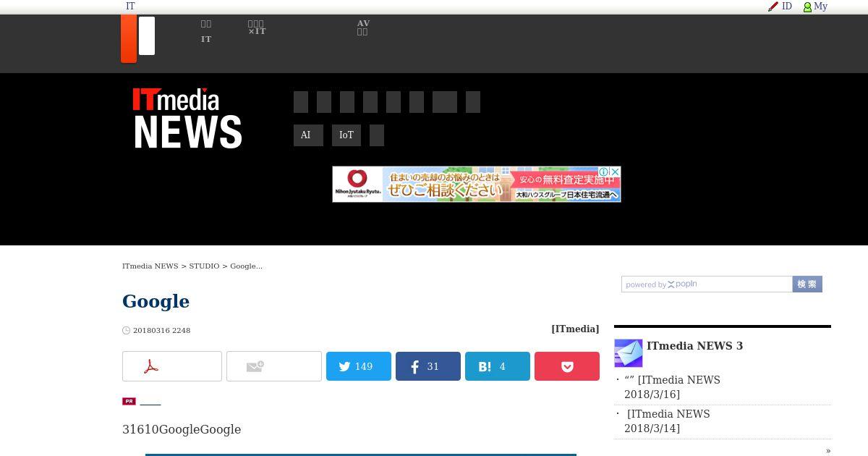The image size is (868, 456).
Task: Click the clock icon beside article date
Action: 127,331
